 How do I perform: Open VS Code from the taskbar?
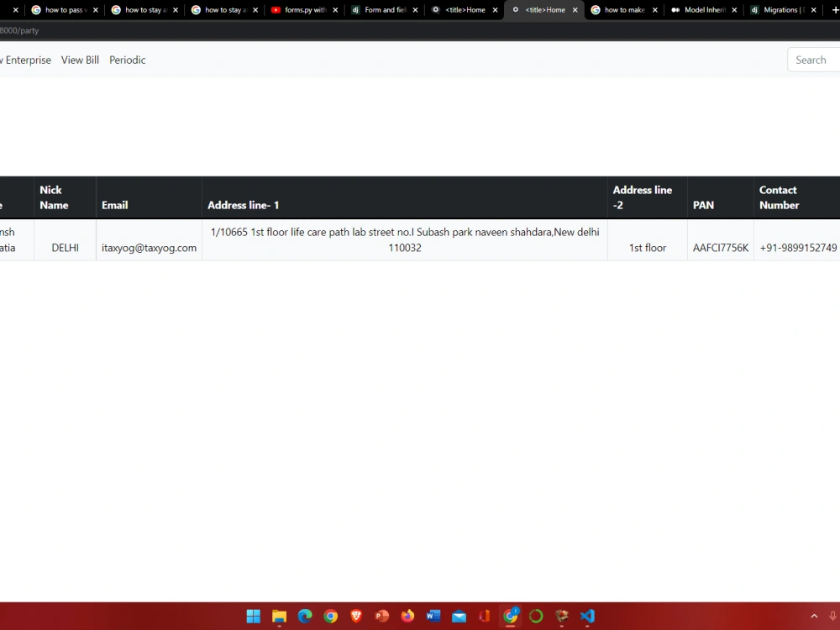[x=586, y=616]
